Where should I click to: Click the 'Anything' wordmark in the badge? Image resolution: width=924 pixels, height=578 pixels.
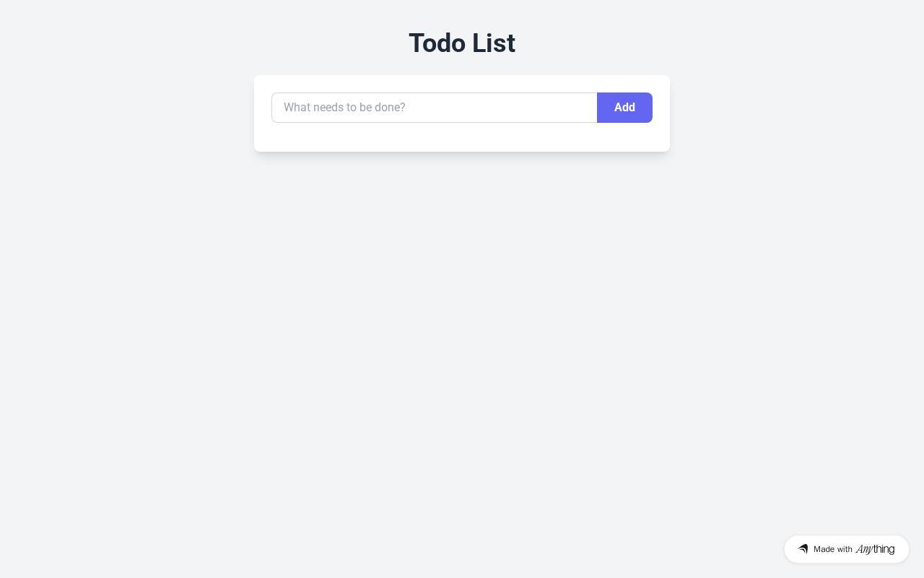875,549
